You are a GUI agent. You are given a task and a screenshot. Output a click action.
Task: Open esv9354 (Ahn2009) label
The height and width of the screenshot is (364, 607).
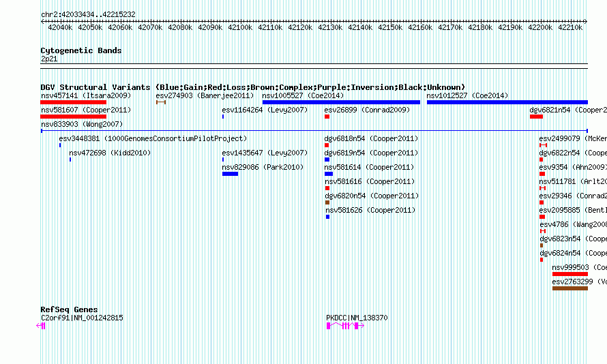click(x=573, y=167)
